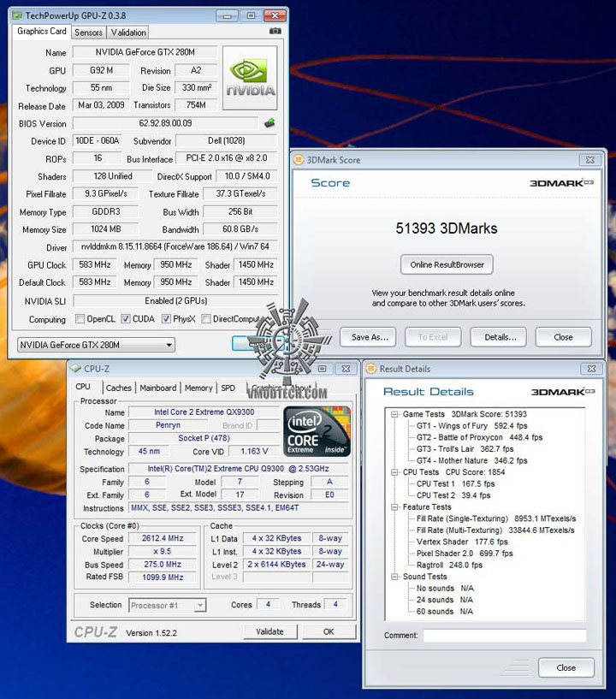Open the Mainboard tab in CPU-Z
616x699 pixels.
point(157,388)
